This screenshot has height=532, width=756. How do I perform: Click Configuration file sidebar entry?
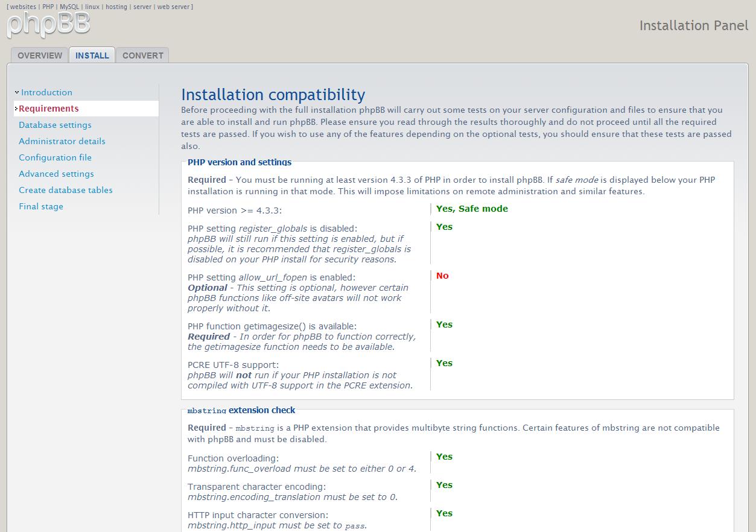point(55,157)
